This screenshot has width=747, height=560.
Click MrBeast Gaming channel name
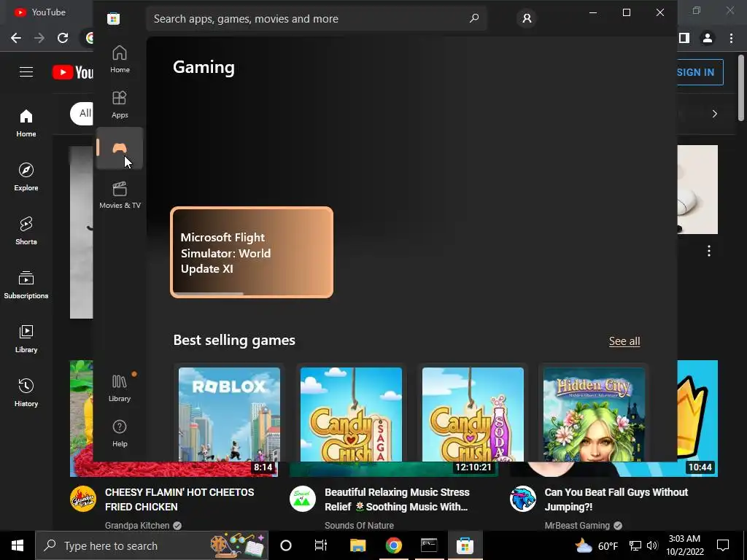tap(577, 525)
